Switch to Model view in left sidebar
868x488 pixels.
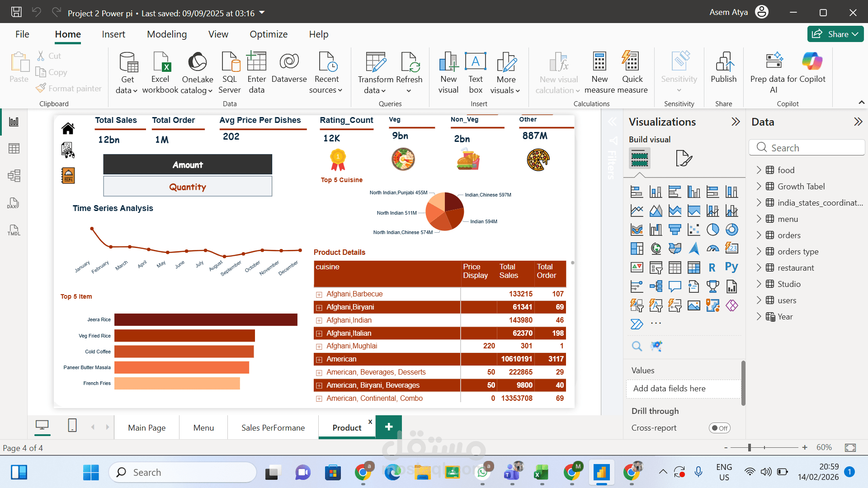pos(14,176)
